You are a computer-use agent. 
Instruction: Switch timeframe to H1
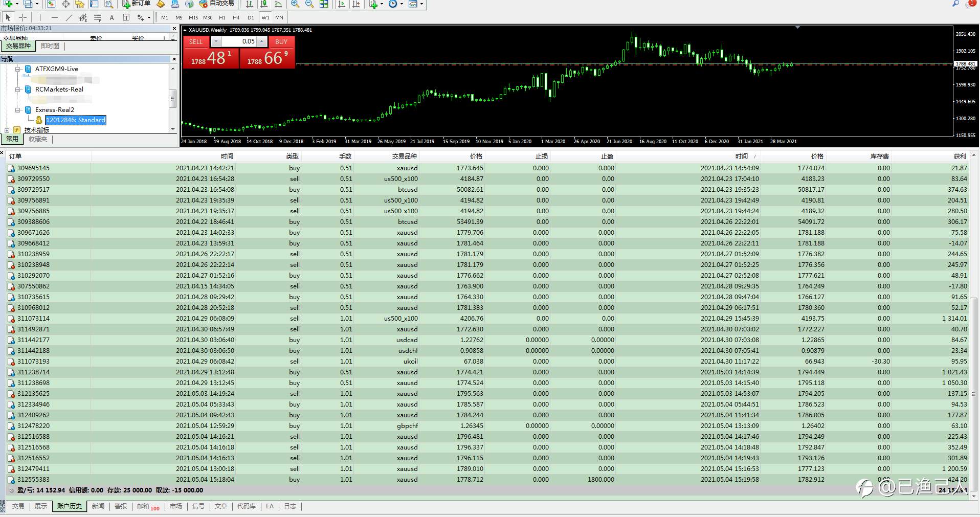(x=222, y=17)
